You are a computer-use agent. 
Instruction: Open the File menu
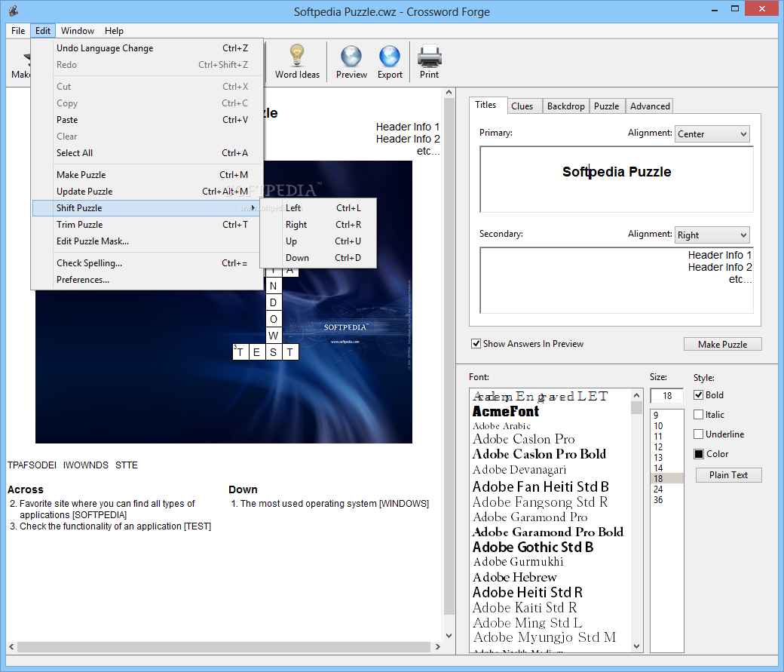click(18, 30)
